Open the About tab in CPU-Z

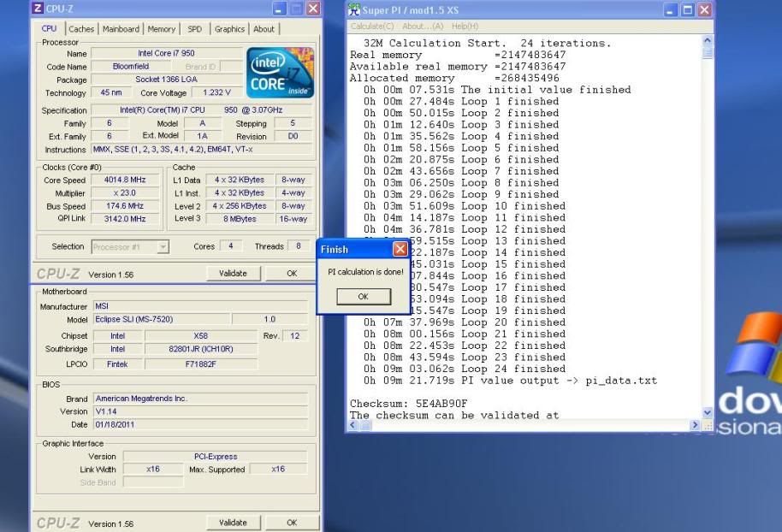pos(264,29)
